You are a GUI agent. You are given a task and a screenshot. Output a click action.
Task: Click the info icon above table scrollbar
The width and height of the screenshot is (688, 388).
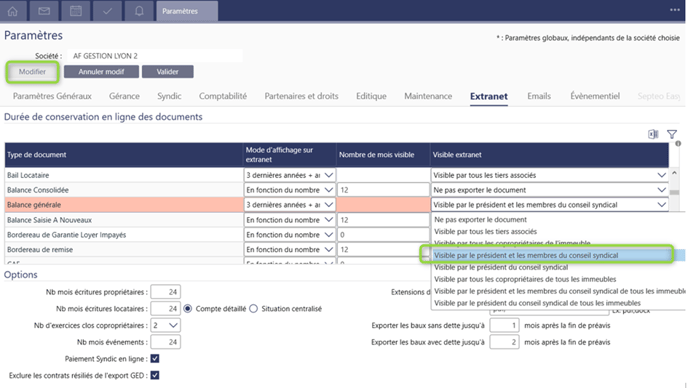click(x=678, y=144)
